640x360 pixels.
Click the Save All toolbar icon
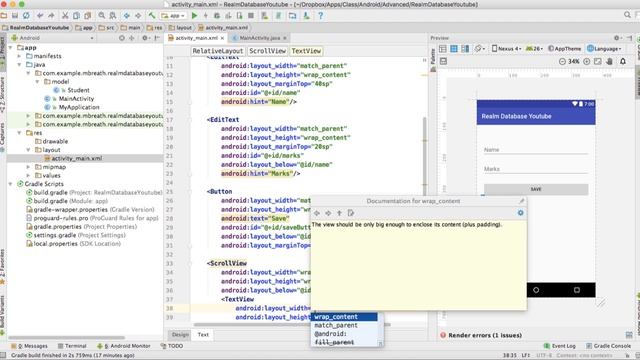15,16
